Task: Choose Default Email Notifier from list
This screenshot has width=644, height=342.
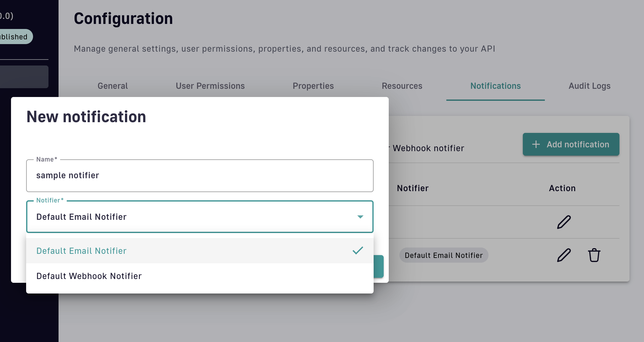Action: [82, 251]
